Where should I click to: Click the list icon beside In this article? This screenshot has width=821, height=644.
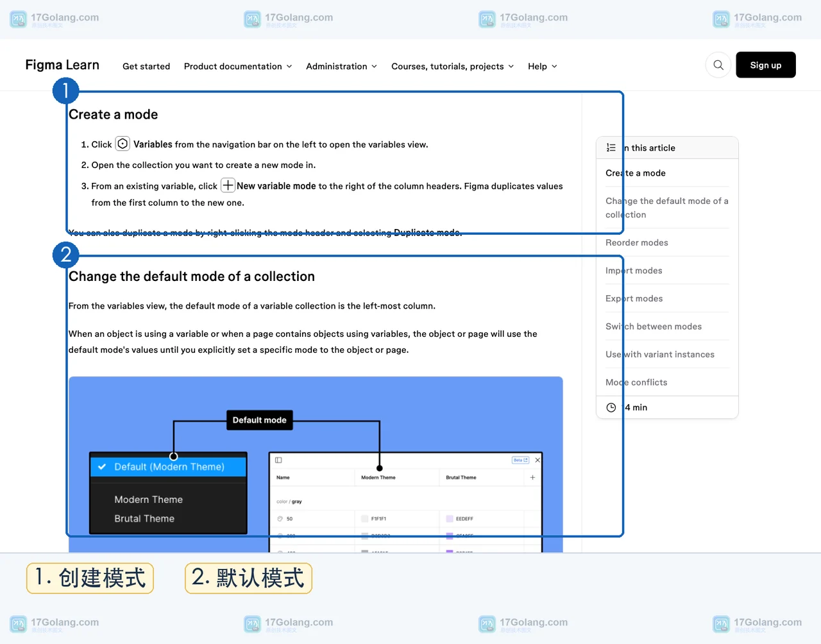[611, 148]
